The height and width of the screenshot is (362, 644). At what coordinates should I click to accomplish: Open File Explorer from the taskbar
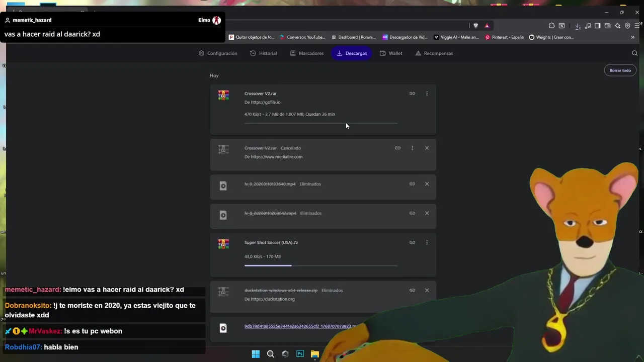tap(314, 354)
